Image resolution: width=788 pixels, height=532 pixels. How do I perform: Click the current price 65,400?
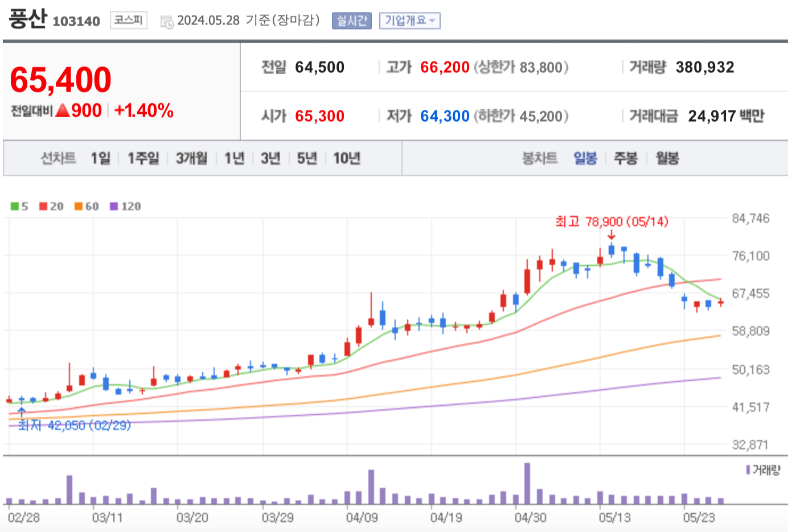coord(61,80)
